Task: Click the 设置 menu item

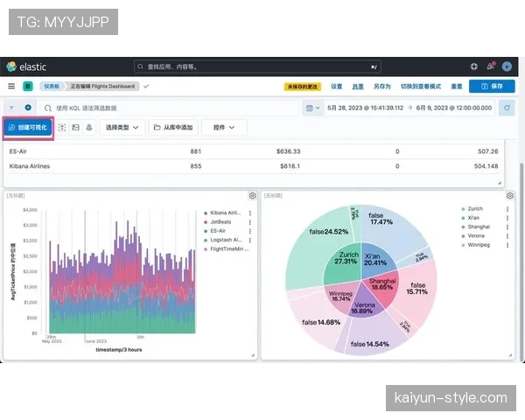Action: (x=336, y=87)
